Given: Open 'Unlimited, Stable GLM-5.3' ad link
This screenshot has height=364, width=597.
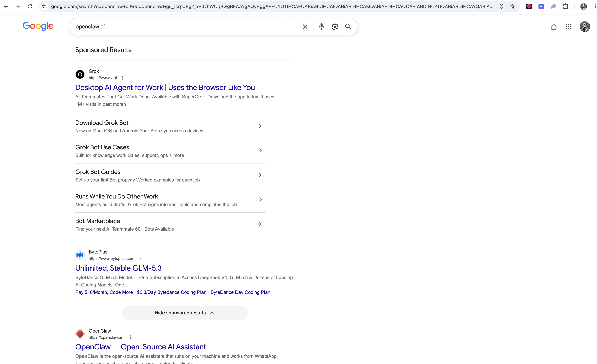Looking at the screenshot, I should (118, 268).
